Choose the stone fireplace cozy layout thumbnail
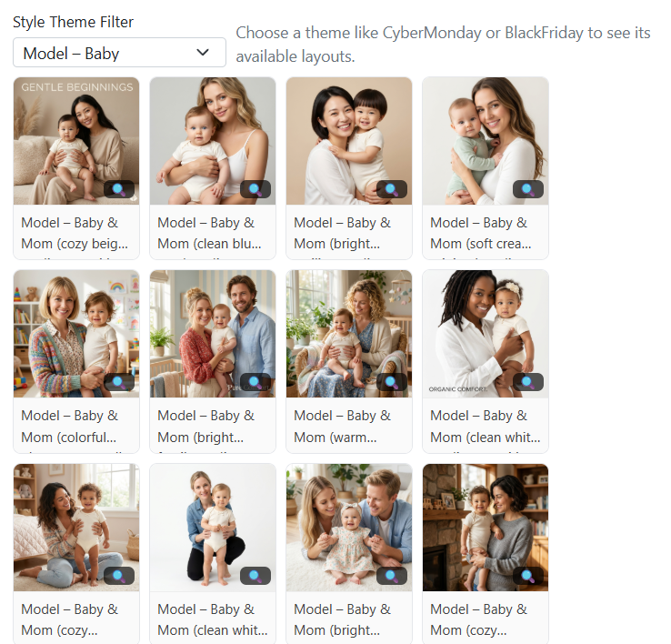Image resolution: width=671 pixels, height=644 pixels. 486,528
